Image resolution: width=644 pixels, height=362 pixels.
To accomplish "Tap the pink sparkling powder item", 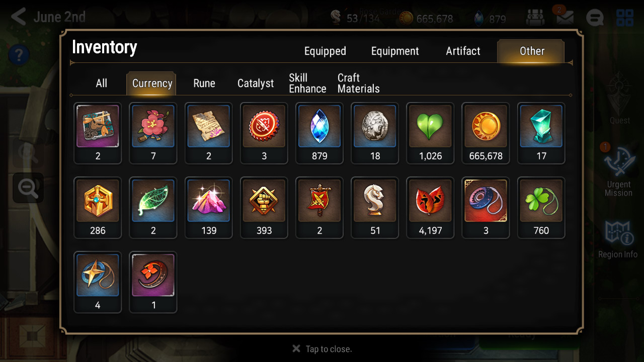I will tap(209, 208).
